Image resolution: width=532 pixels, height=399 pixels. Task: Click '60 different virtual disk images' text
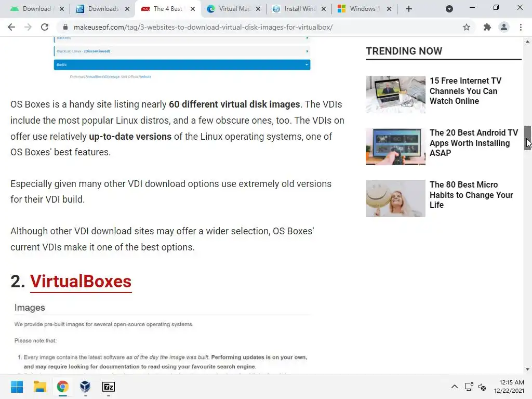(x=234, y=104)
